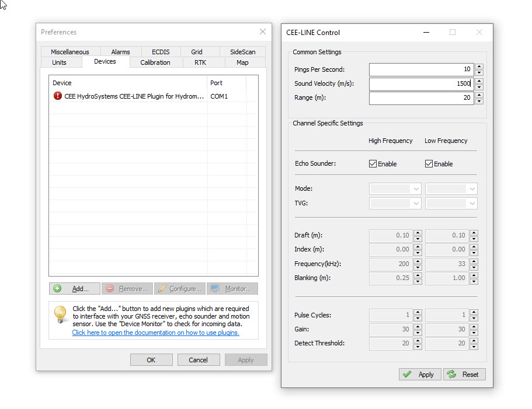Click the Range (m) input field
This screenshot has height=409, width=532.
click(422, 98)
